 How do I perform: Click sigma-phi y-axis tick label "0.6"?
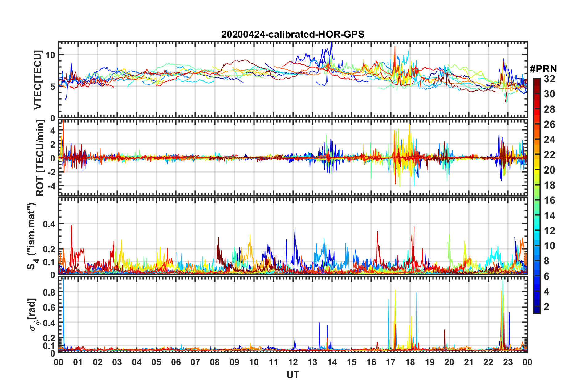tap(49, 308)
